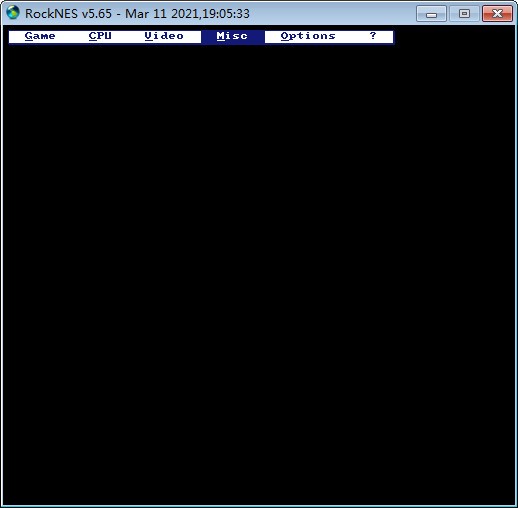Image resolution: width=518 pixels, height=508 pixels.
Task: Minimize the RockNES window
Action: click(431, 14)
